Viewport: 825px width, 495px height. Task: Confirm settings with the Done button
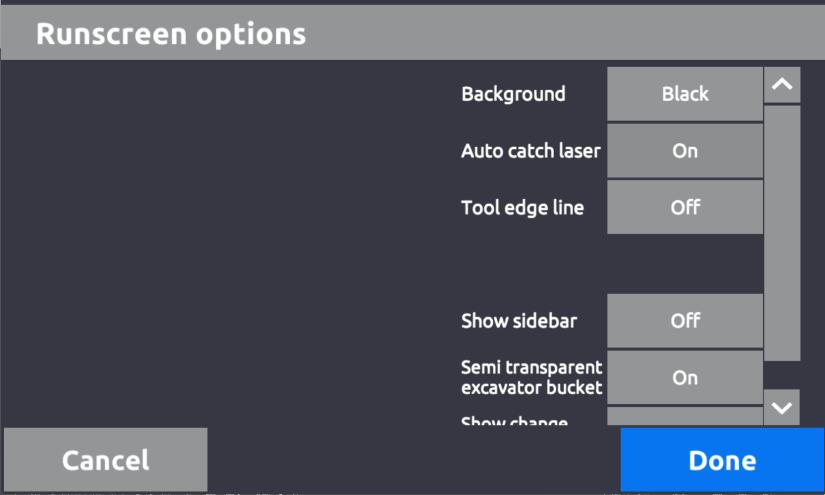[722, 460]
